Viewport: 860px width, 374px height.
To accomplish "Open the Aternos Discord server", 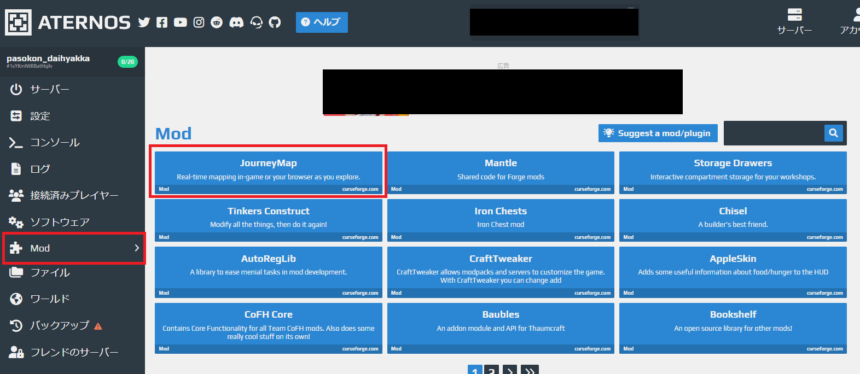I will [x=237, y=22].
